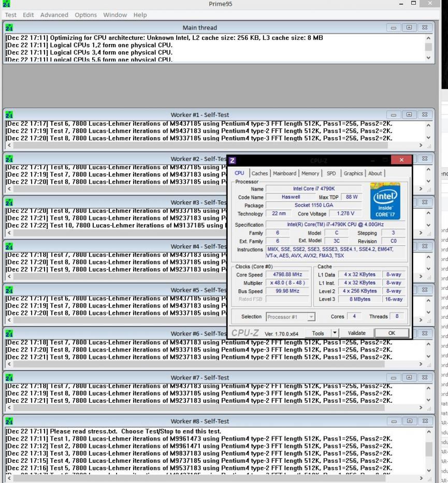Click the Validate button in CPU-Z
Image resolution: width=448 pixels, height=483 pixels.
point(356,333)
